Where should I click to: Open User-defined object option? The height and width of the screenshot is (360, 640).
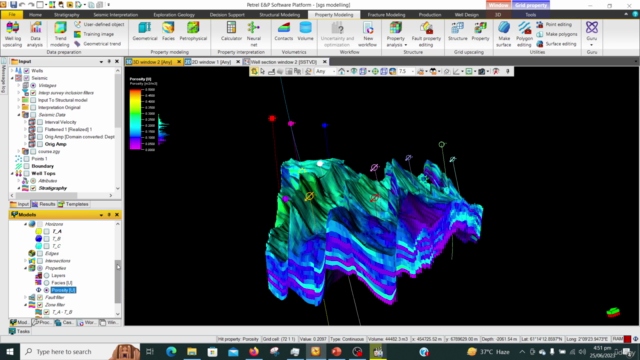click(99, 24)
